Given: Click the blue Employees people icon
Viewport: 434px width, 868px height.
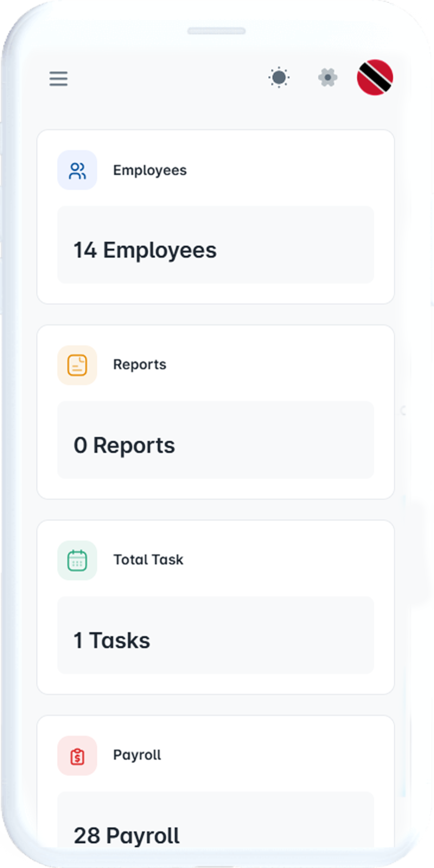Looking at the screenshot, I should 77,170.
